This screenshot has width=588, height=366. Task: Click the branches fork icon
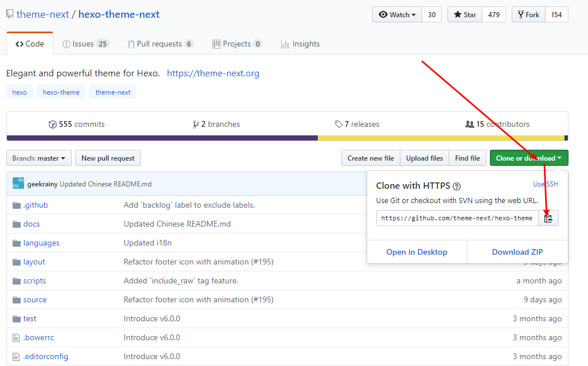click(196, 124)
